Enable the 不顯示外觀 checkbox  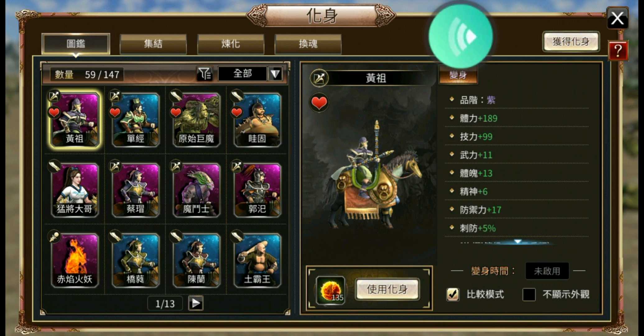529,294
